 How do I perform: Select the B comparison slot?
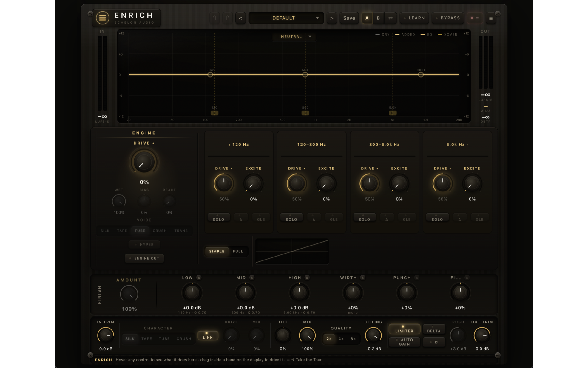point(378,18)
